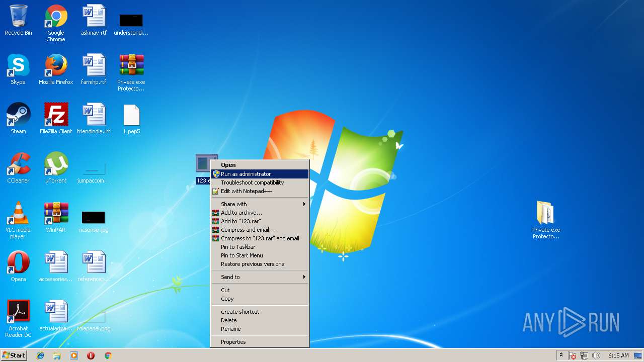644x362 pixels.
Task: Select the actualadva... document icon
Action: click(56, 316)
